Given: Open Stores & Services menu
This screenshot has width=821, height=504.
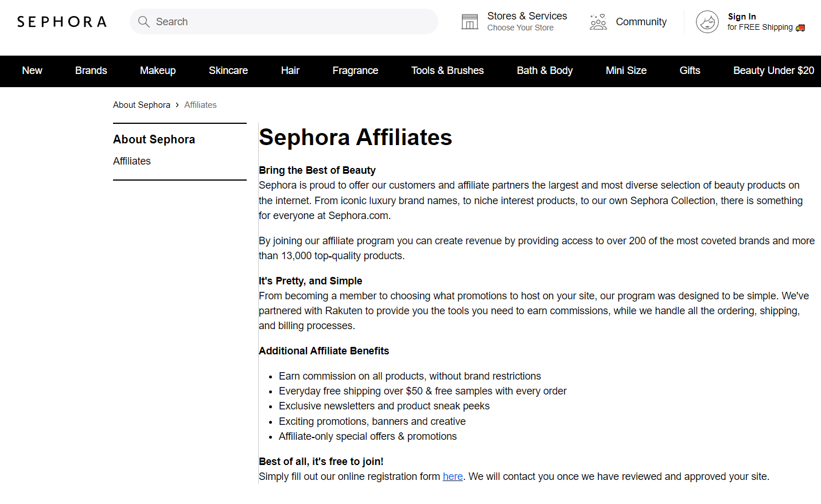Looking at the screenshot, I should click(x=514, y=22).
